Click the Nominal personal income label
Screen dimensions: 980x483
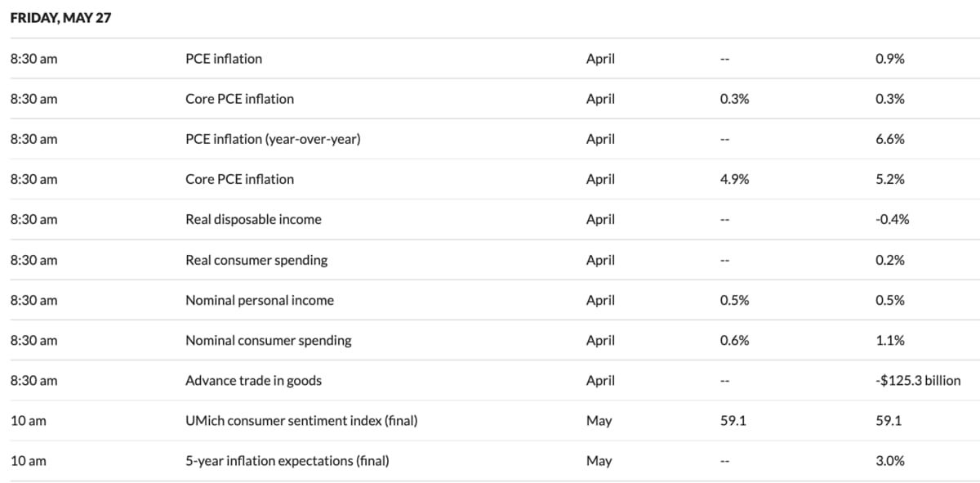pos(260,300)
